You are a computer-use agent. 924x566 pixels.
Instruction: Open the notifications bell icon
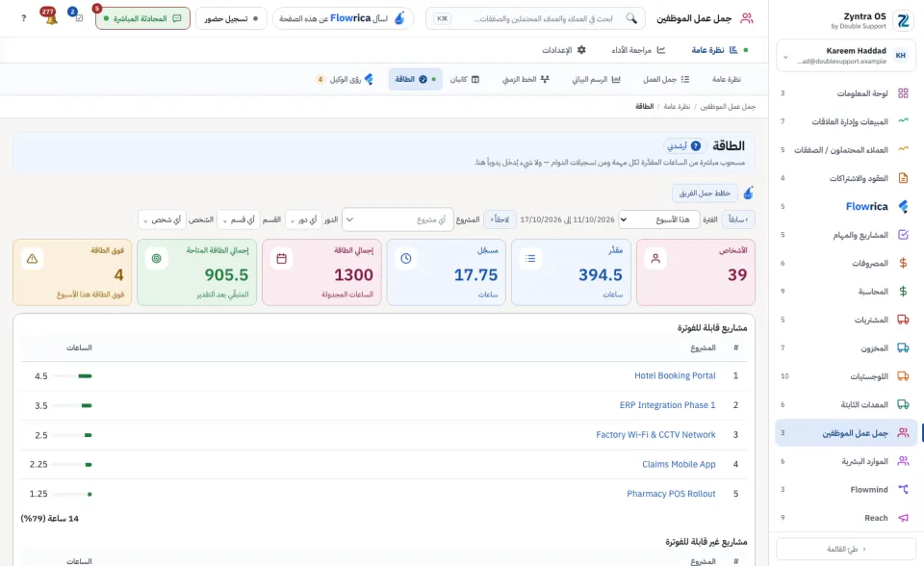pyautogui.click(x=51, y=19)
